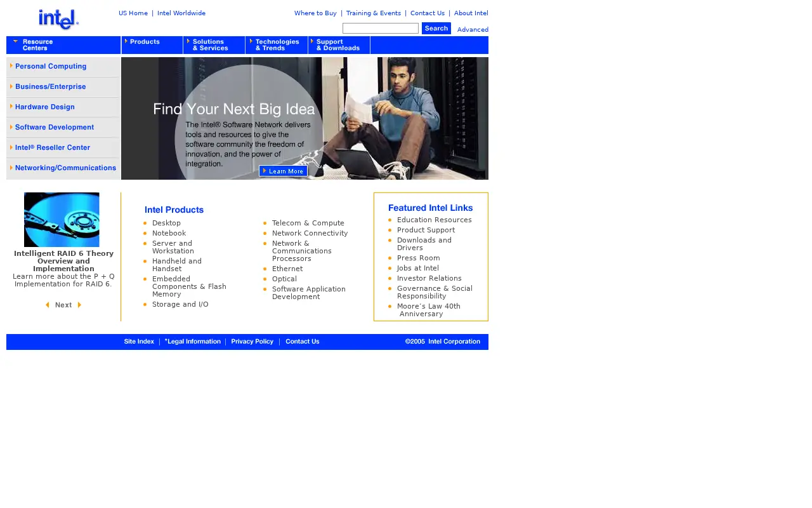Open Telecom & Compute products

[x=308, y=224]
